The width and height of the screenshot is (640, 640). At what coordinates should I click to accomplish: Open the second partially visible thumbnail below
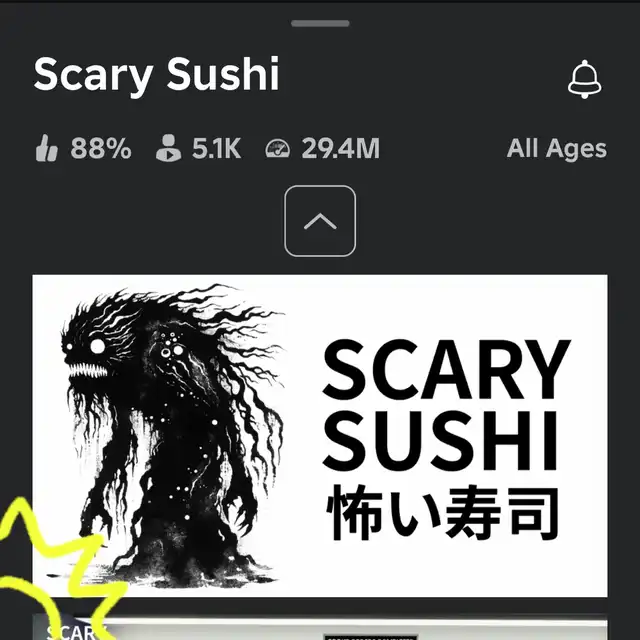[320, 627]
